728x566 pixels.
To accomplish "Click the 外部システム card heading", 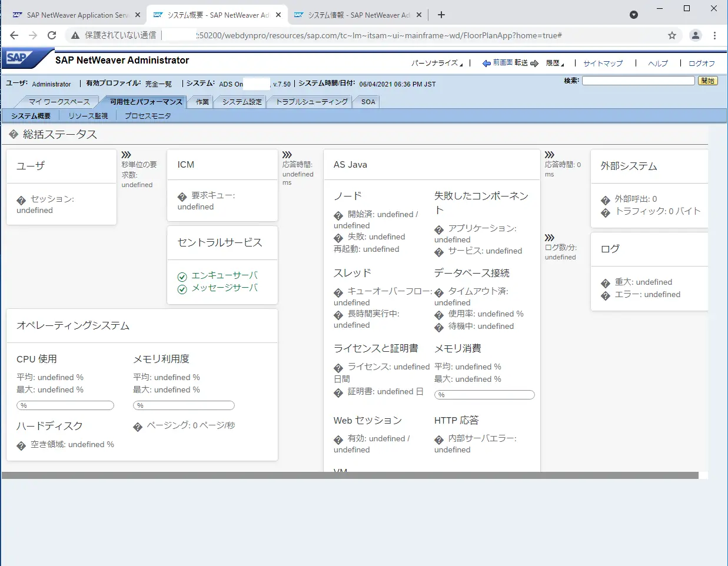I will click(x=629, y=167).
